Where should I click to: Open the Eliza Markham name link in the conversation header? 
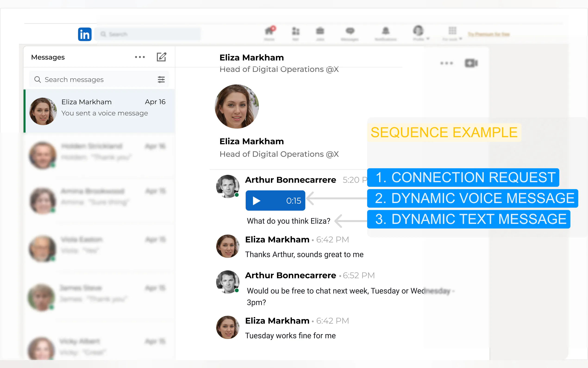[252, 58]
